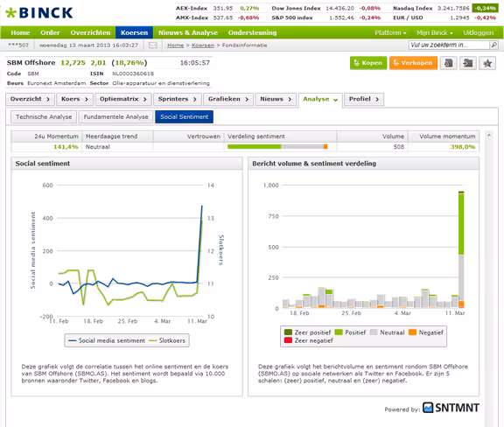Click the AEX-Index ticker entry
This screenshot has width=504, height=427.
217,8
